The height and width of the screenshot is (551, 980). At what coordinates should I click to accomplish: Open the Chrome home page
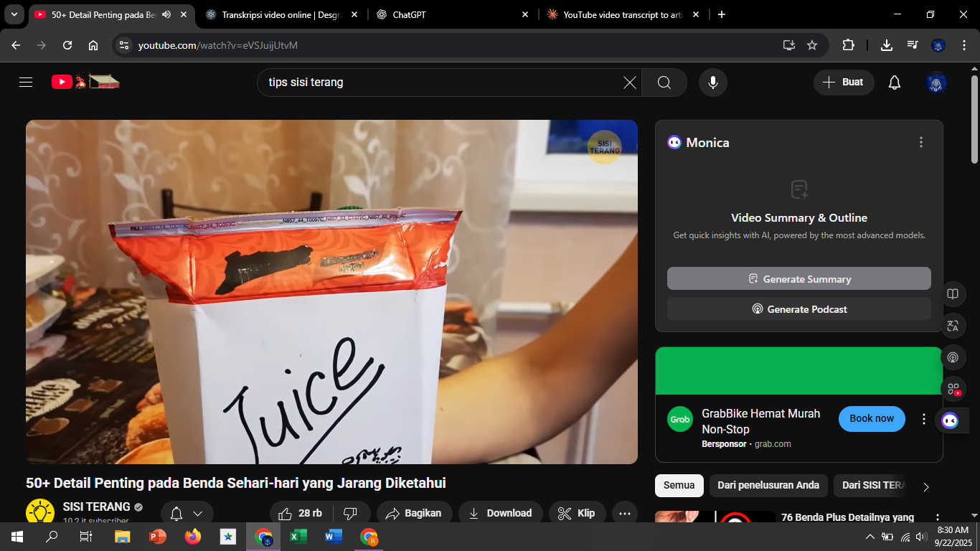[x=93, y=45]
